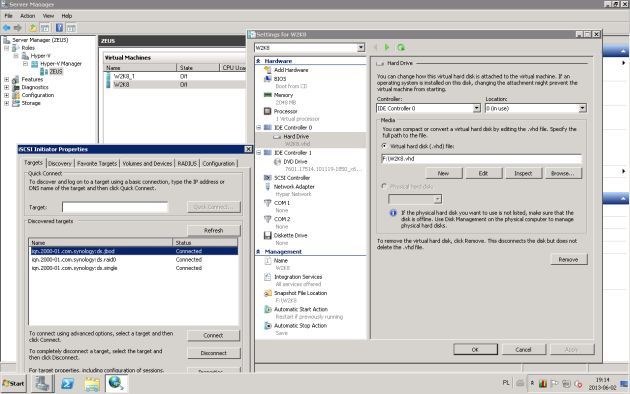Select COM 1 port item
Screen dimensions: 630x394
click(x=282, y=203)
